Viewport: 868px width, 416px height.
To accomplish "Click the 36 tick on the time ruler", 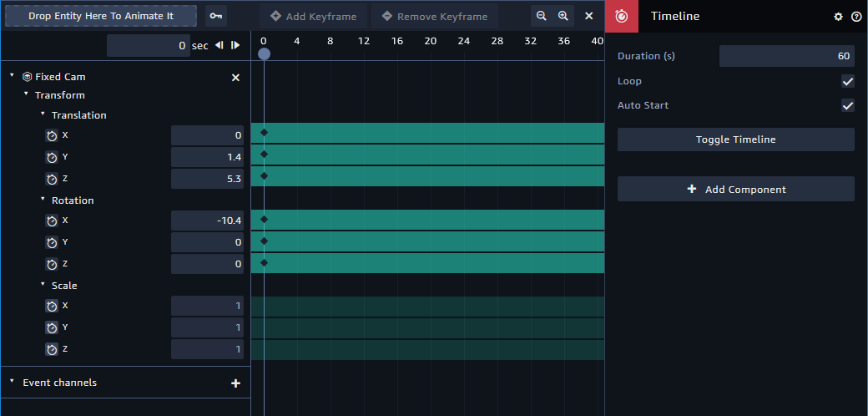I will [x=563, y=41].
